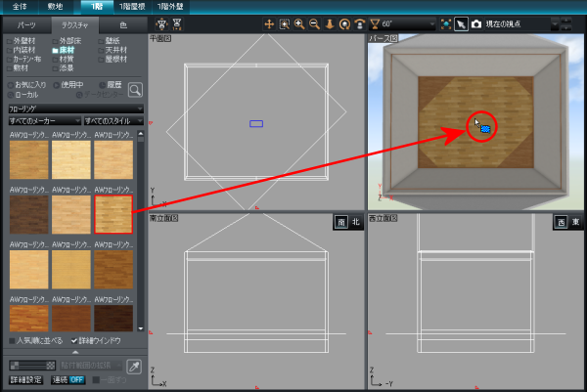Viewport: 587px width, 392px height.
Task: Click the pan view icon in toolbar
Action: click(x=269, y=22)
